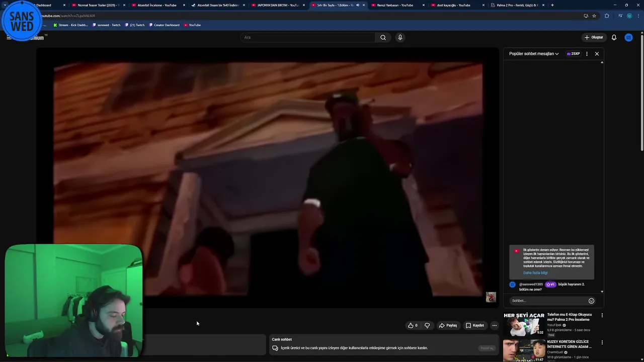Open the account avatar menu in YouTube header
Viewport: 644px width, 362px height.
[628, 37]
